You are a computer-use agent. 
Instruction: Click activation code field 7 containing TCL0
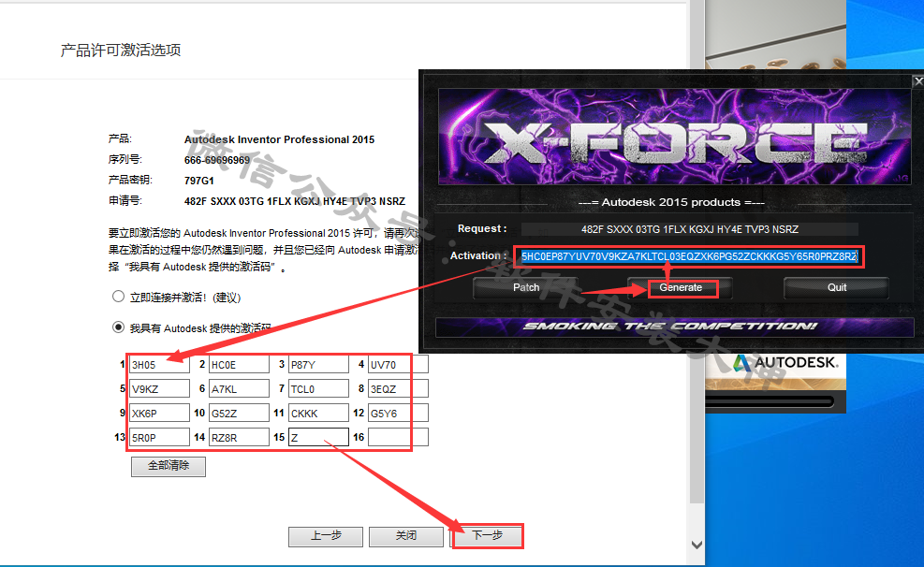tap(318, 388)
